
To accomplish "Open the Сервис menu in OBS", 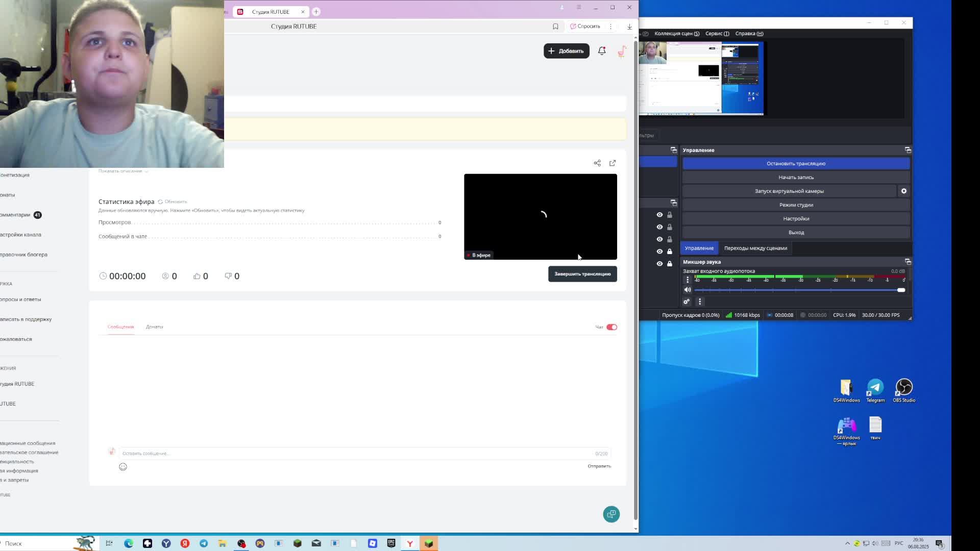I will [717, 34].
